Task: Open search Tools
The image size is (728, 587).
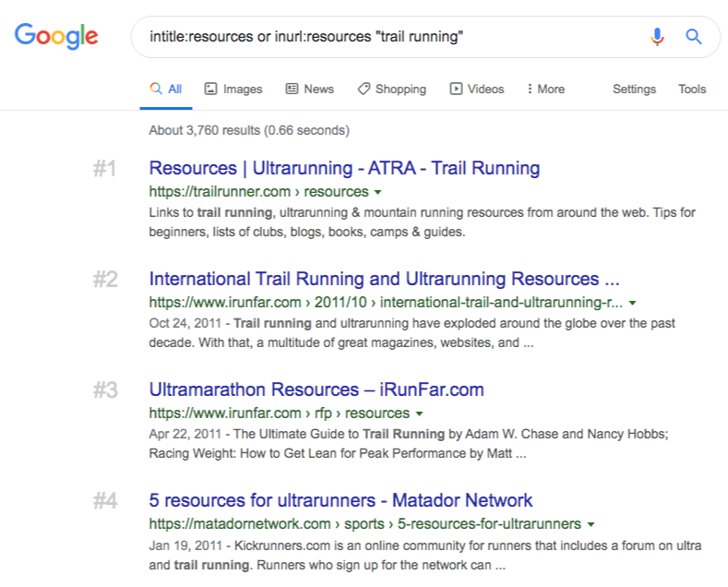Action: [692, 89]
